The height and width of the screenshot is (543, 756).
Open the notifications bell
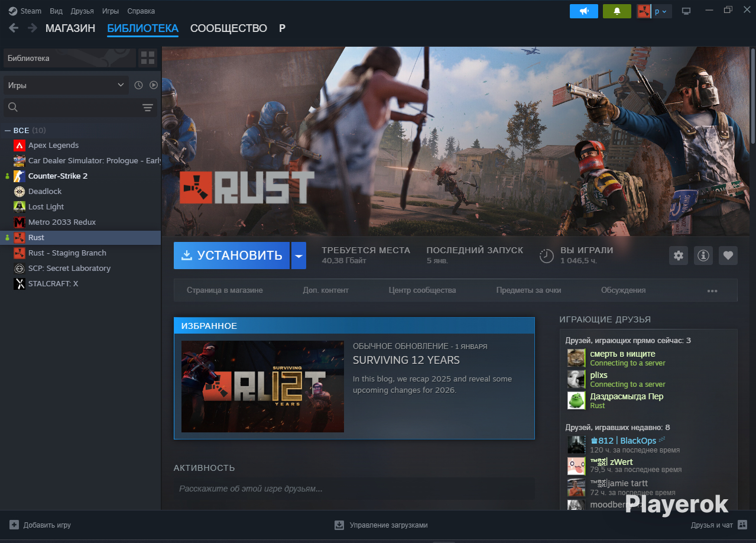coord(617,11)
